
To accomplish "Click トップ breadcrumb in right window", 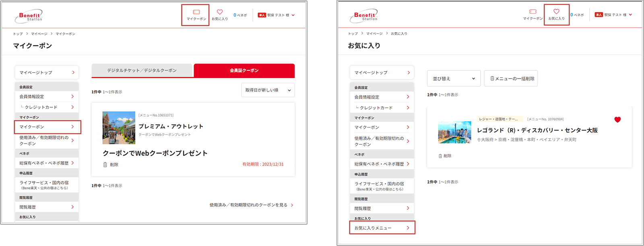I will [353, 34].
